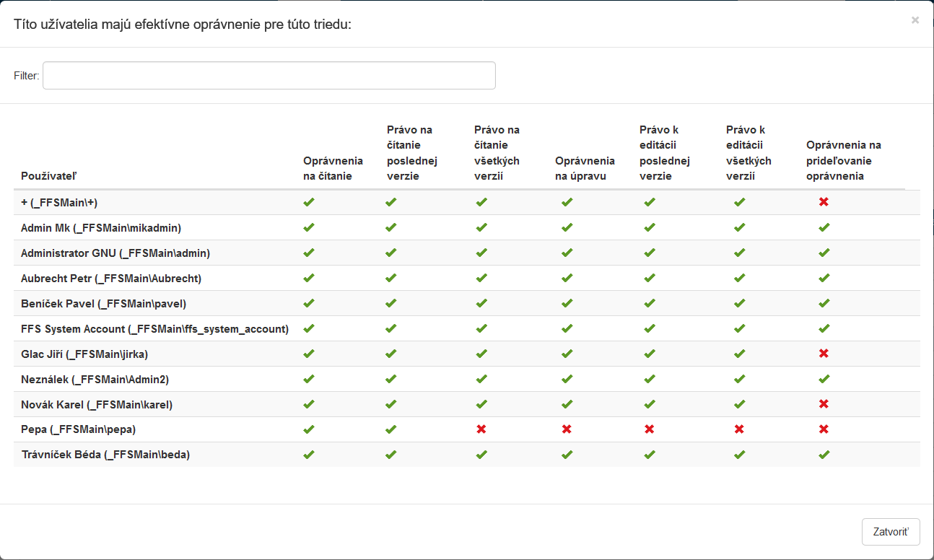Click red cross in + (_FFSMain\+) row

coord(824,202)
